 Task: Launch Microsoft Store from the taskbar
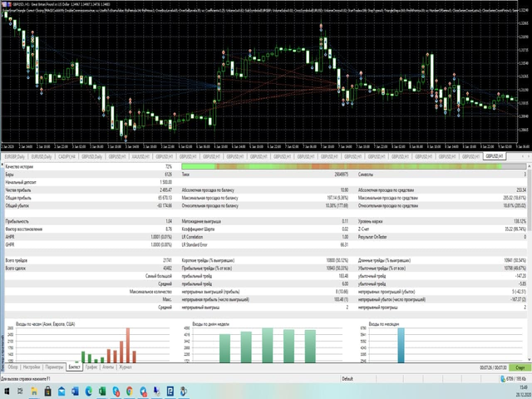(x=48, y=392)
